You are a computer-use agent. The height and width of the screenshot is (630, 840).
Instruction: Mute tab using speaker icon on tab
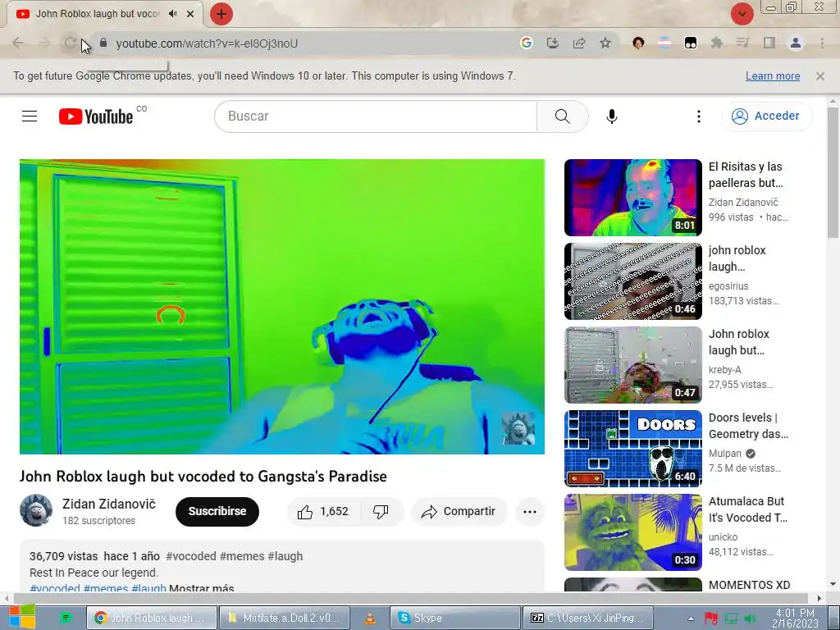[x=172, y=14]
